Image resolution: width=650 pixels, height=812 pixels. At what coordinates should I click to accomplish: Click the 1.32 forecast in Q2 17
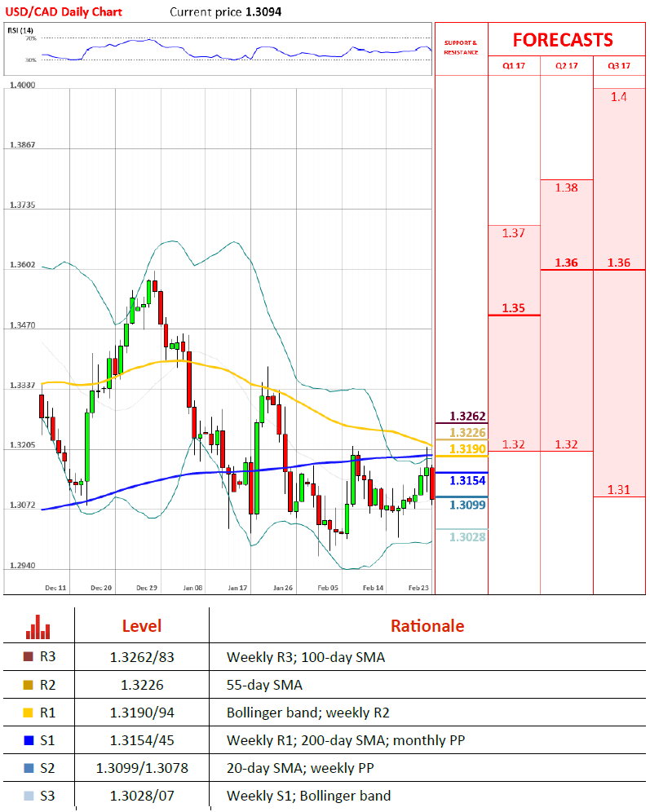567,444
